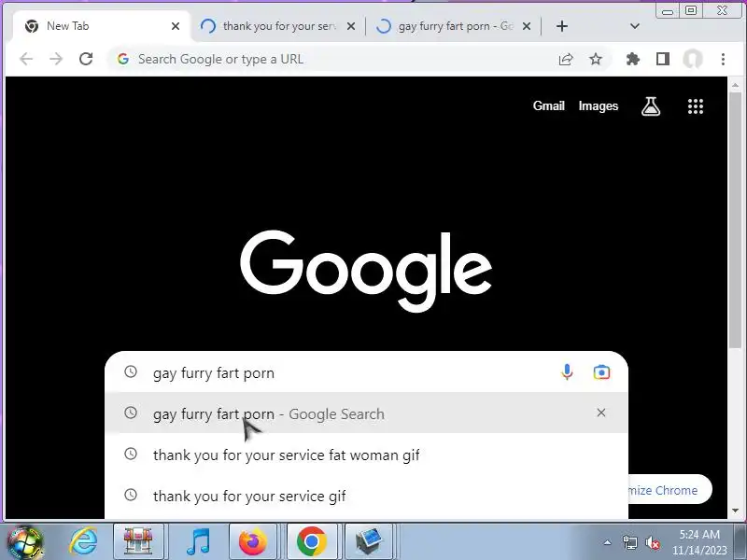Open the Chrome profile avatar

tap(693, 59)
